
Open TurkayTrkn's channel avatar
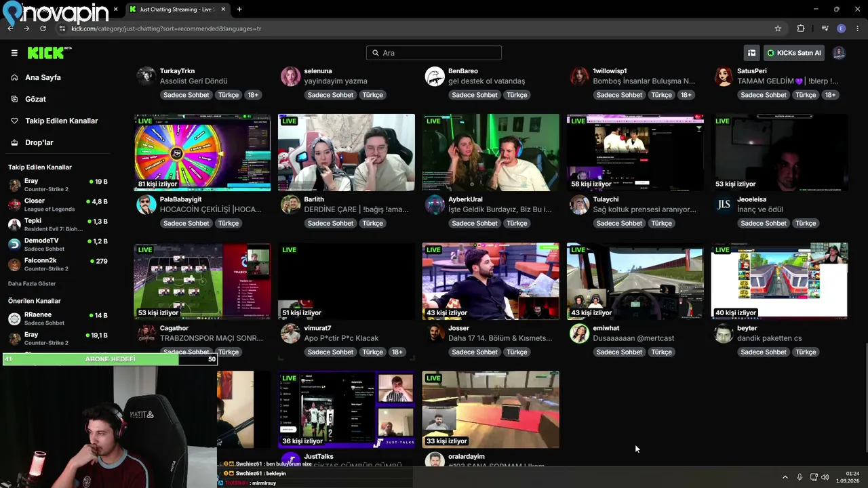tap(146, 75)
